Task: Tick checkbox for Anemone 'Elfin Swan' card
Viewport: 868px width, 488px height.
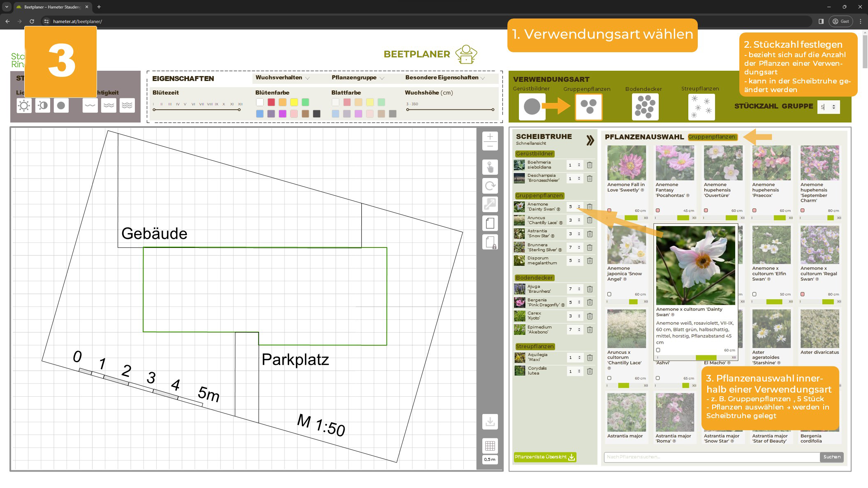Action: 754,294
